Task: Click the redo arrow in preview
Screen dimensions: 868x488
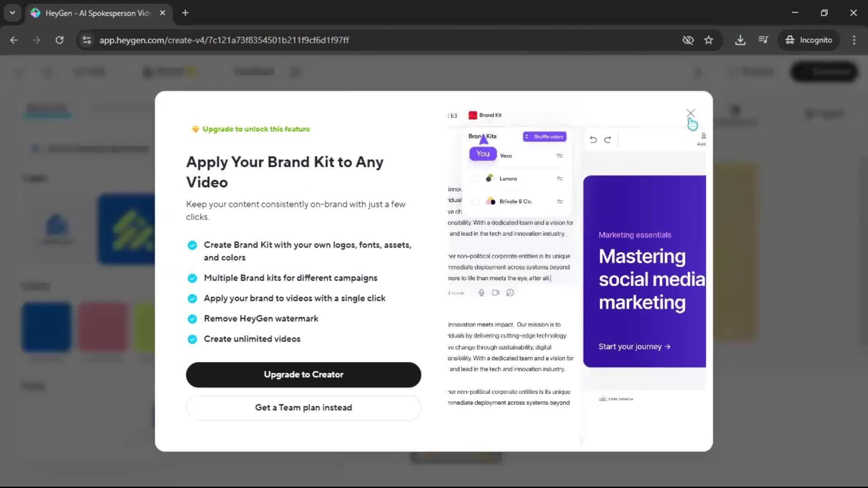Action: pyautogui.click(x=608, y=140)
